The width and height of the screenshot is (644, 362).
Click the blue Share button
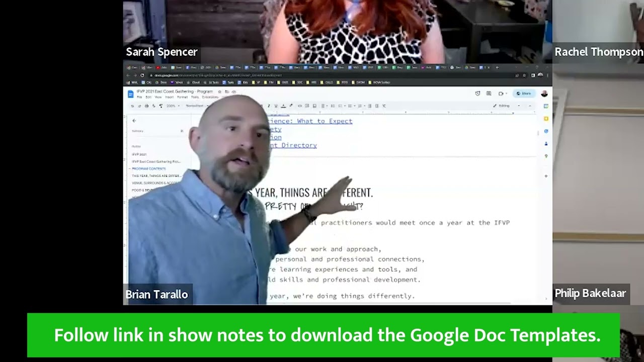pos(524,94)
